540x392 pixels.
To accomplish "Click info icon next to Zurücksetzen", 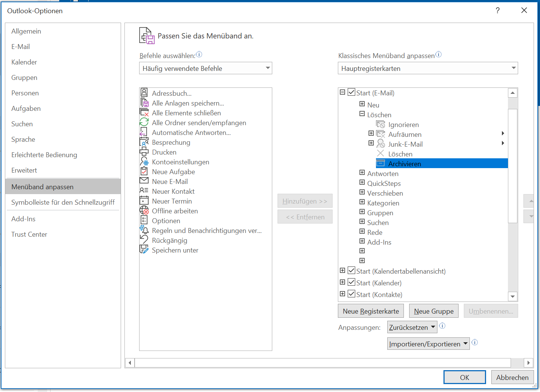I will coord(442,326).
